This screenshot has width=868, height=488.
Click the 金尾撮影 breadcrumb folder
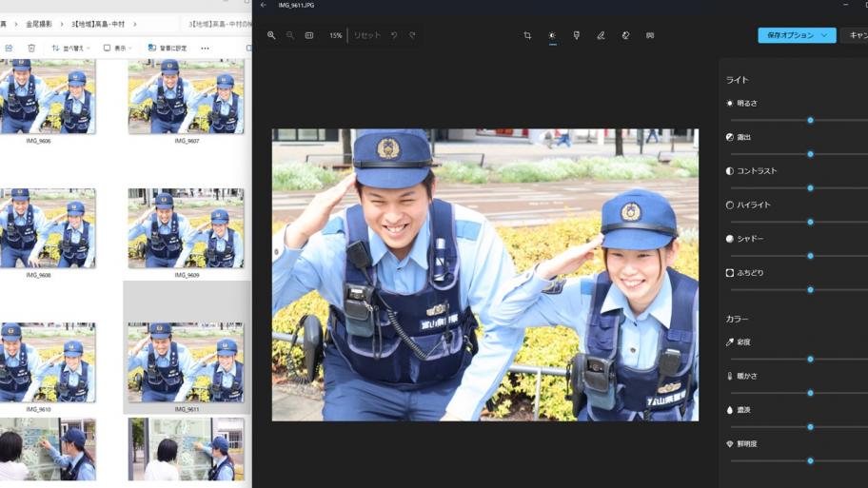pos(39,24)
